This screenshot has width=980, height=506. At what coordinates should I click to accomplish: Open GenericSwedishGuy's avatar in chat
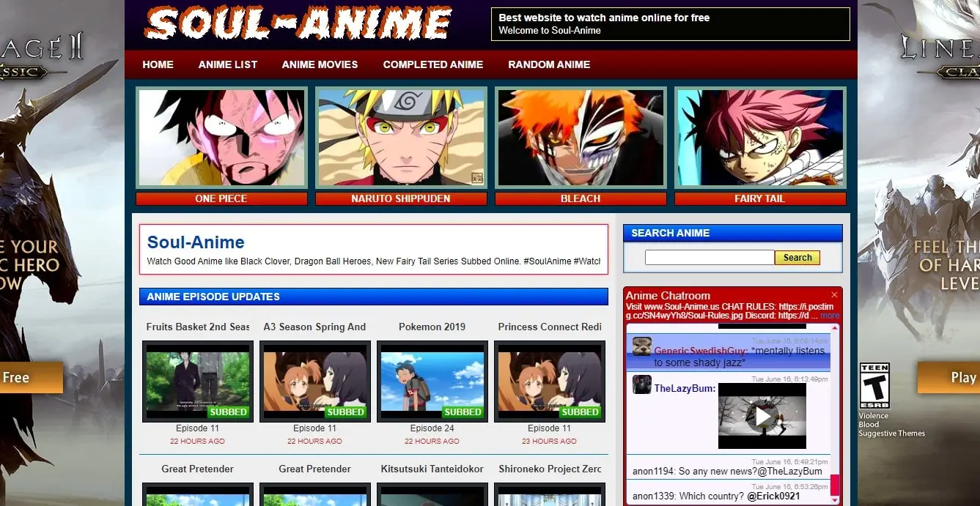642,347
